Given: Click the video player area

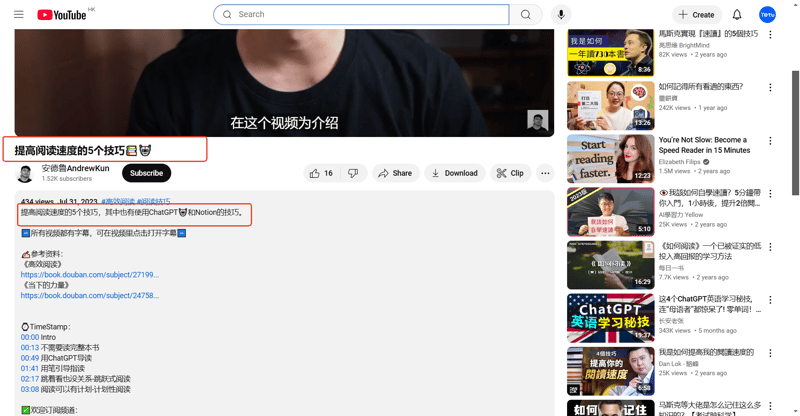Looking at the screenshot, I should click(x=284, y=83).
